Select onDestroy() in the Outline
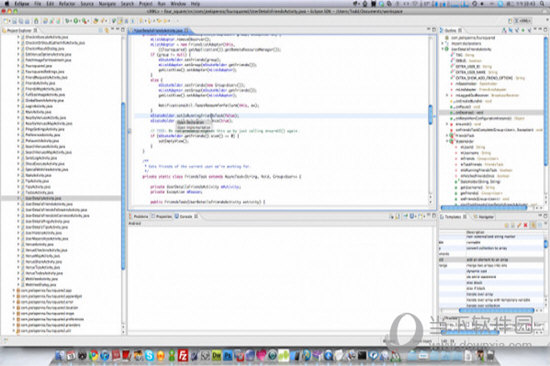 point(491,112)
